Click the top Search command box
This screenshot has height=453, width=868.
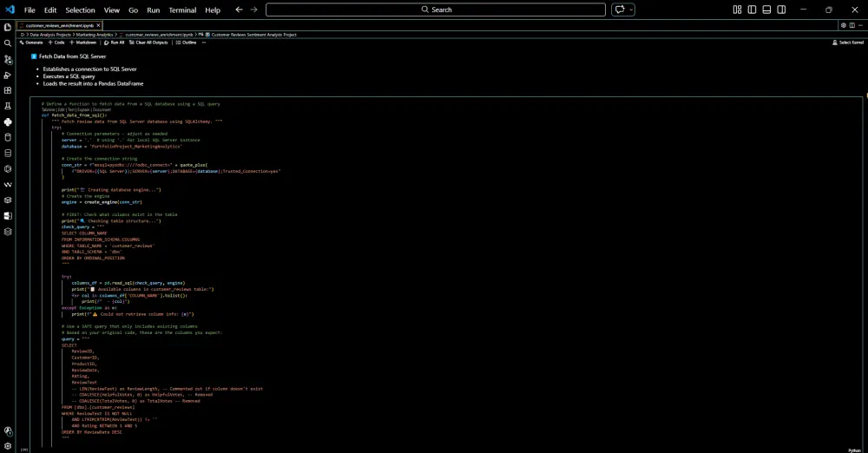(x=436, y=10)
